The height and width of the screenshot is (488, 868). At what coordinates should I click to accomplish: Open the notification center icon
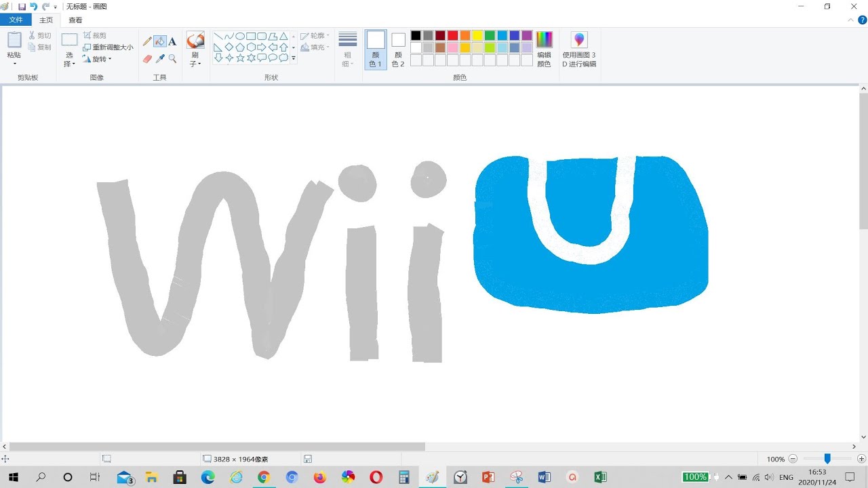pyautogui.click(x=850, y=477)
